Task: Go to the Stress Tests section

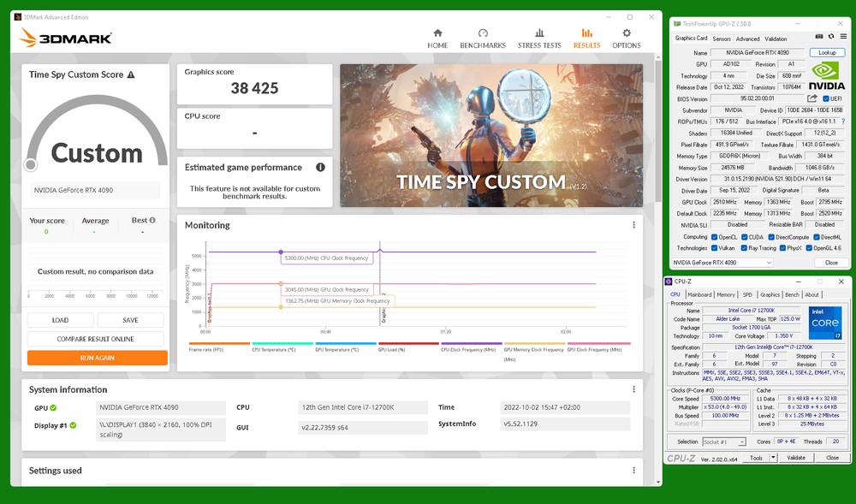Action: pyautogui.click(x=539, y=39)
